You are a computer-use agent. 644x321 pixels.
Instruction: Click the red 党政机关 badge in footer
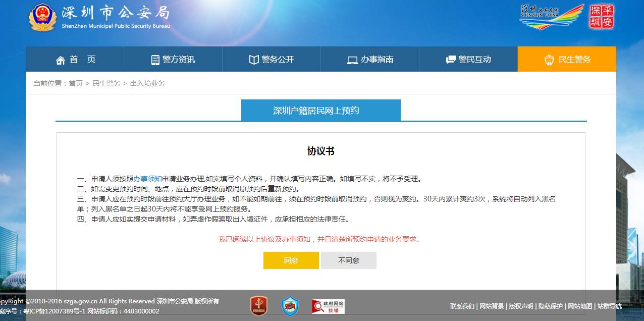(x=259, y=306)
